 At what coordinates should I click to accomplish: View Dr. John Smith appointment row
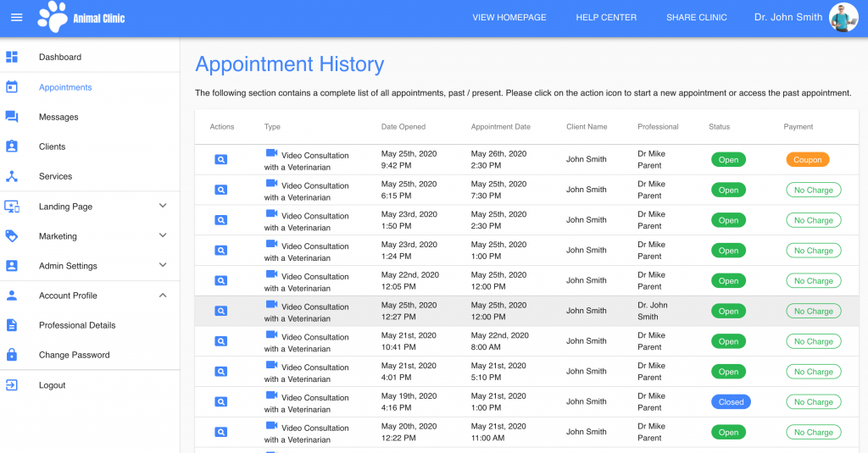221,311
